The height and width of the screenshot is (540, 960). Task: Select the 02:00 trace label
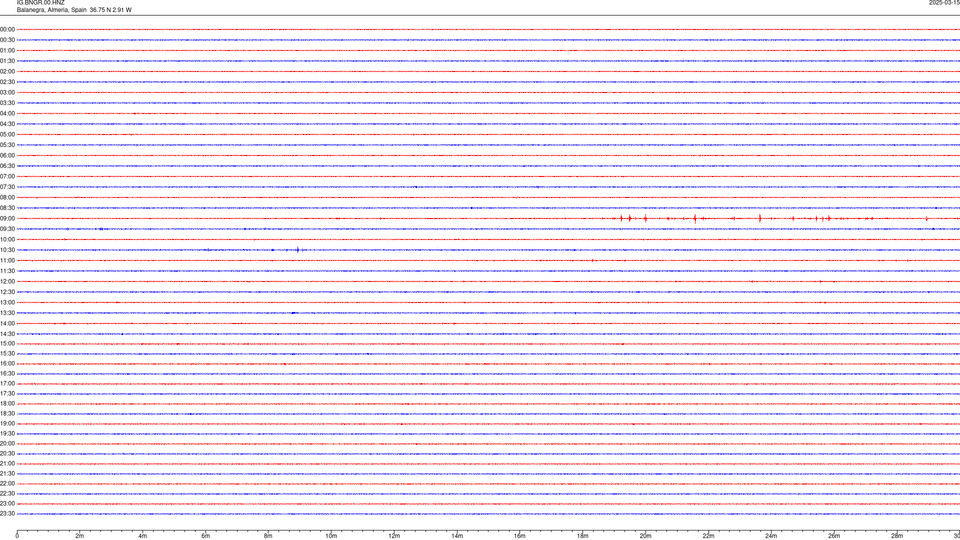click(x=7, y=71)
